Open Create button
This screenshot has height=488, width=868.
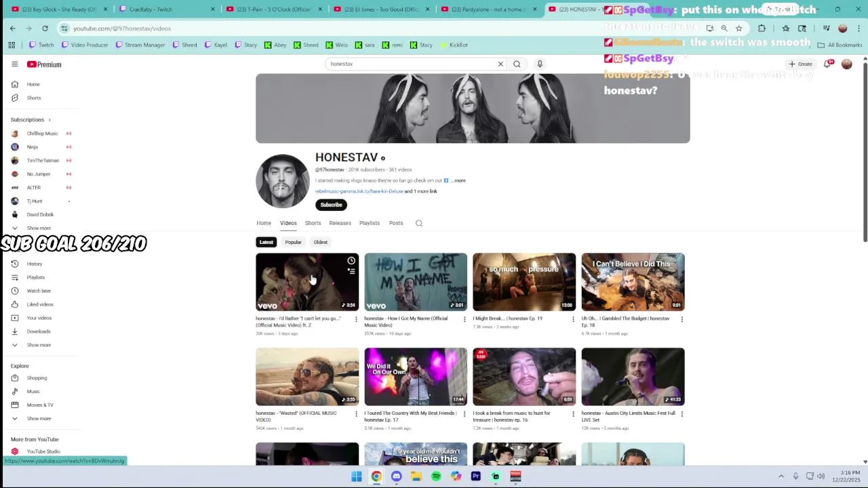tap(801, 64)
